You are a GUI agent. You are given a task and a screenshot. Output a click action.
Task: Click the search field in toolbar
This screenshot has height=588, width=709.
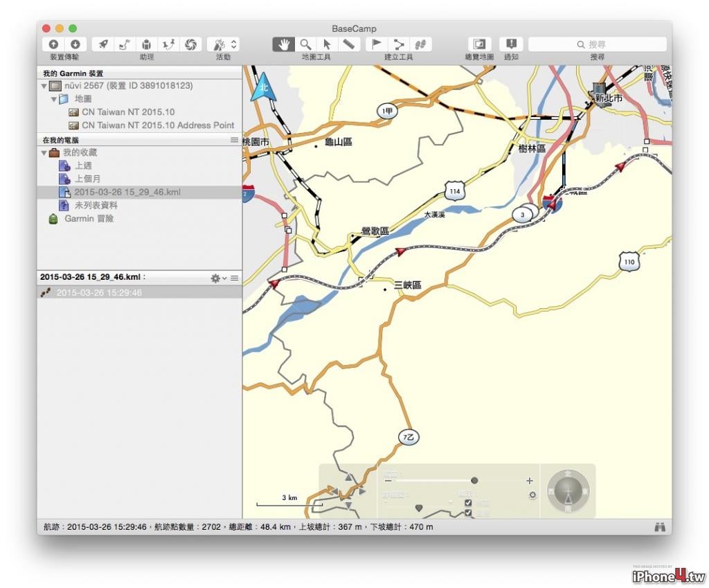click(x=598, y=44)
